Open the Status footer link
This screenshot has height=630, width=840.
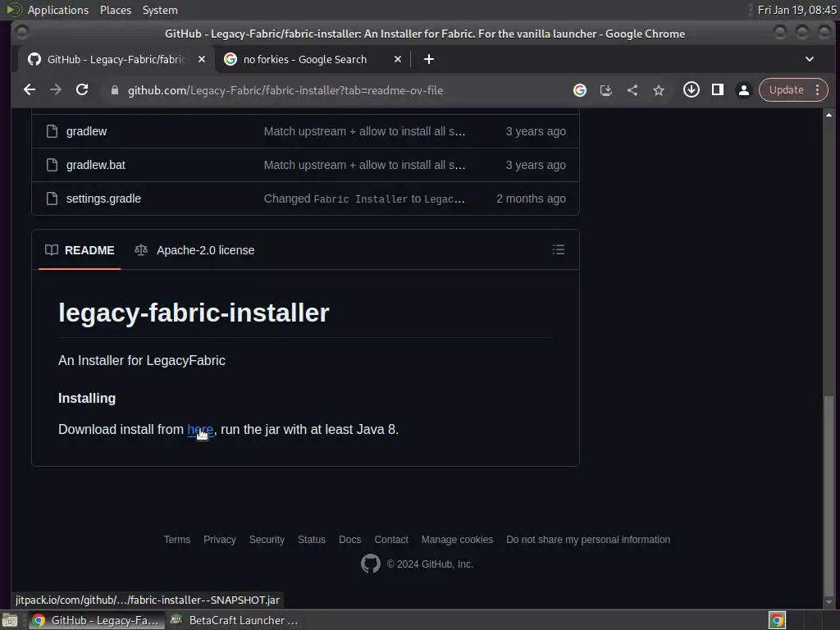point(312,540)
